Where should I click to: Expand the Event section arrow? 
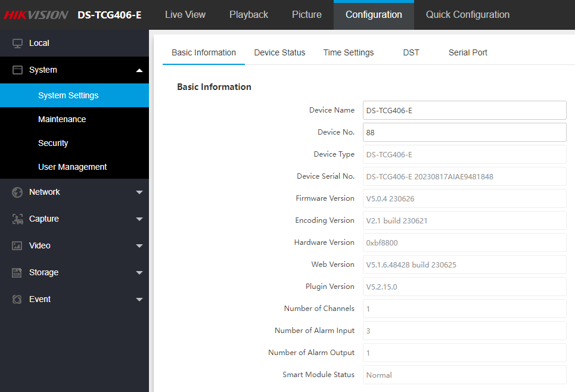pos(139,300)
